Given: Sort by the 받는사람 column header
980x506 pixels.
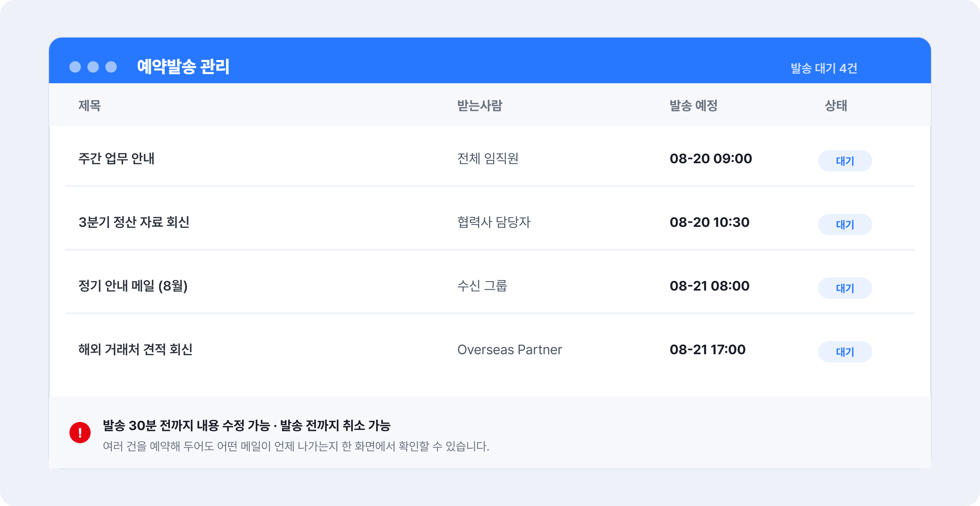Looking at the screenshot, I should 480,106.
